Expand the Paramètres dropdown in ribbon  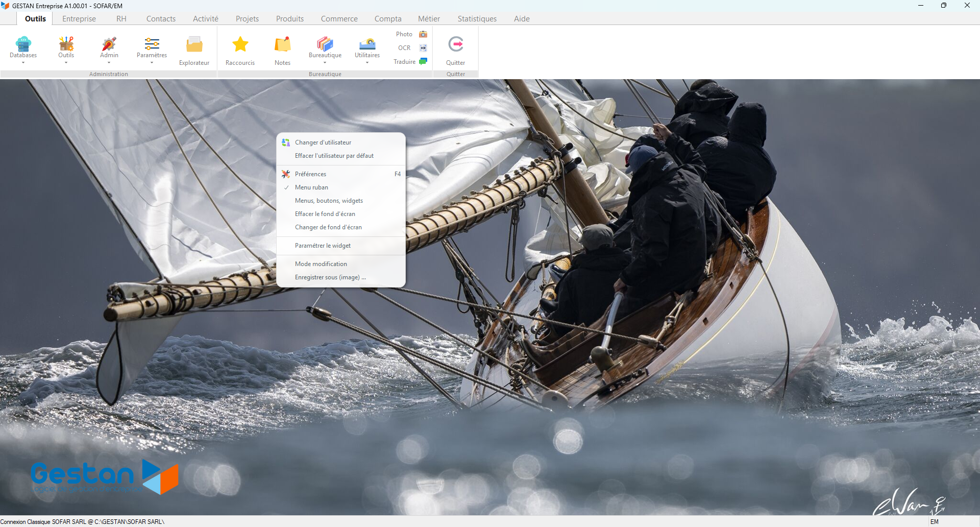pyautogui.click(x=152, y=63)
